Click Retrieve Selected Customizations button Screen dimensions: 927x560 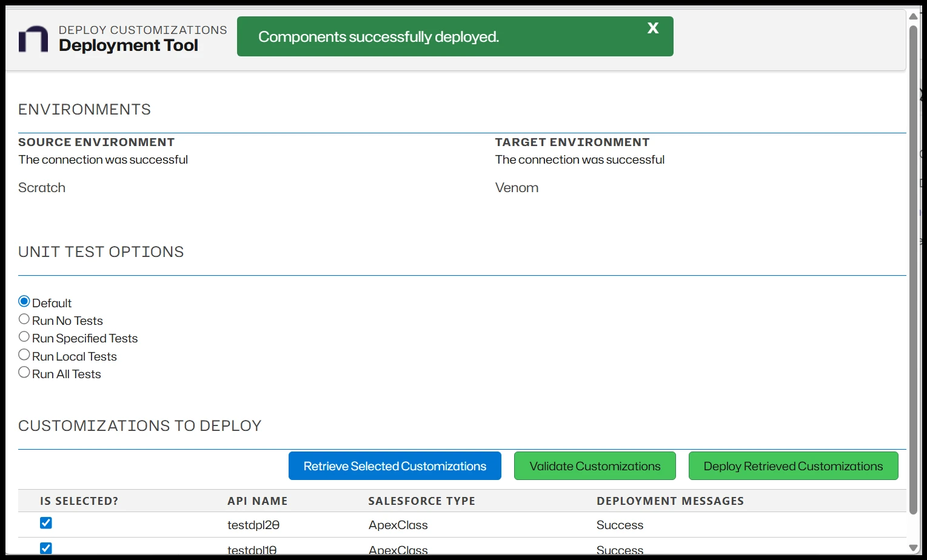(395, 466)
